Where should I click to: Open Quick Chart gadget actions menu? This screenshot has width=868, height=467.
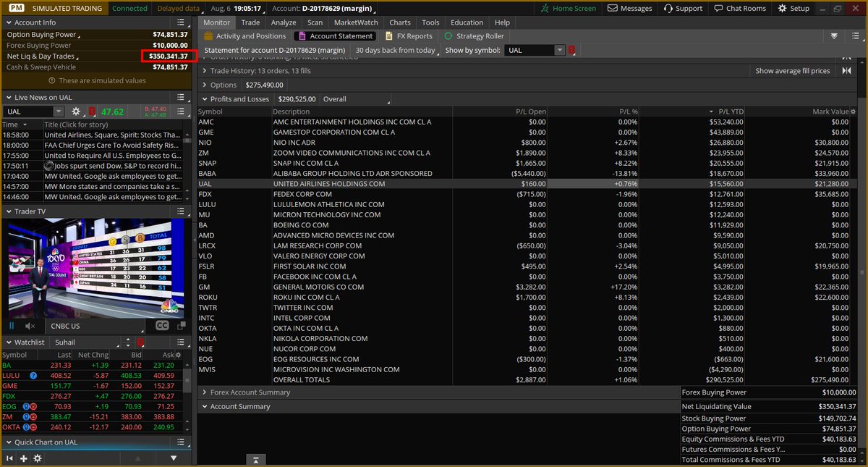click(182, 442)
